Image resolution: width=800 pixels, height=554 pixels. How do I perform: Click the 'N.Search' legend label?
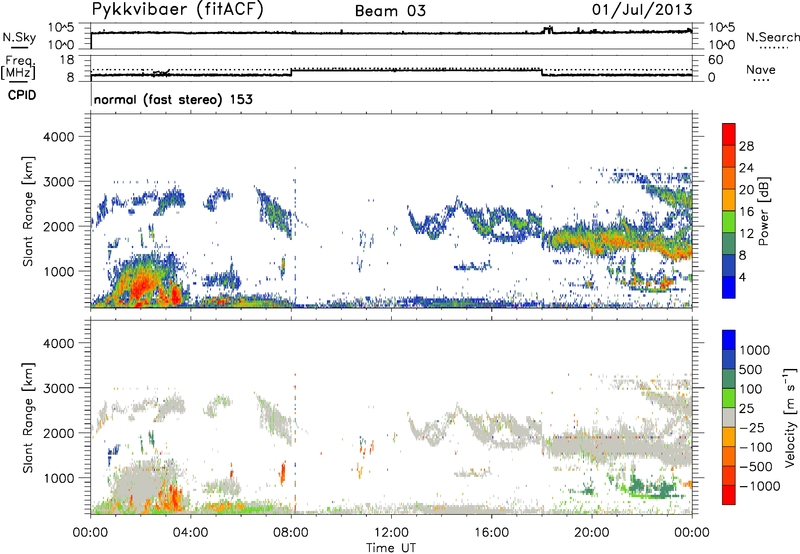772,37
